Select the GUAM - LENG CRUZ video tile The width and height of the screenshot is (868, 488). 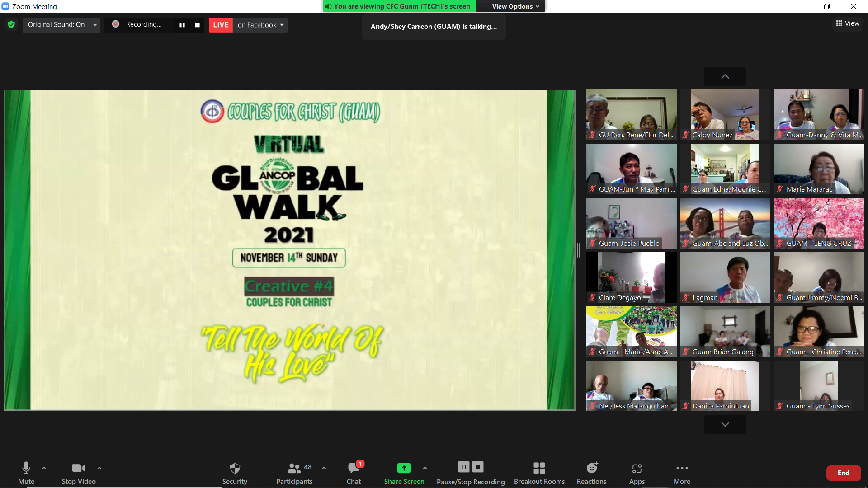click(x=819, y=223)
